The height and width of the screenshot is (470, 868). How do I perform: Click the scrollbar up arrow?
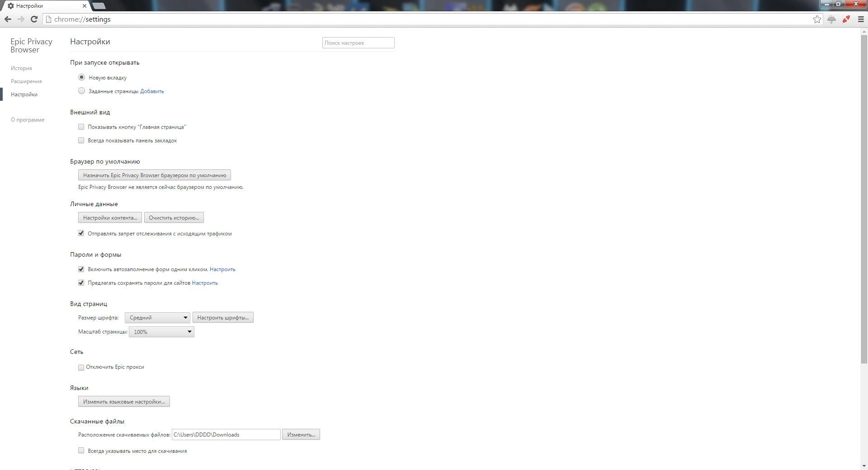864,32
